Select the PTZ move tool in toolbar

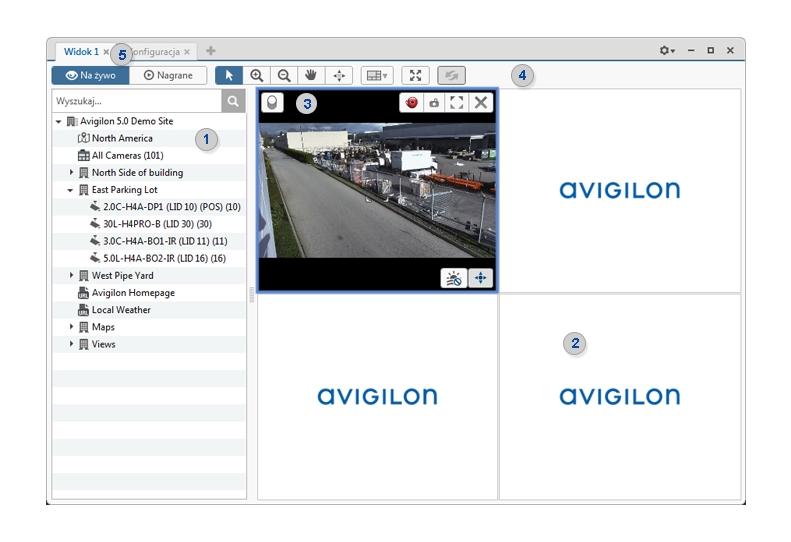[339, 75]
